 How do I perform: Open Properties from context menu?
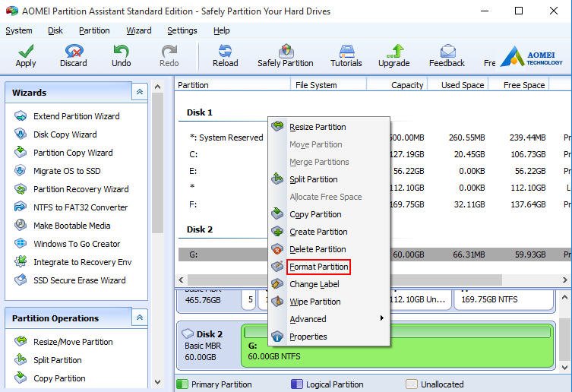pos(329,337)
